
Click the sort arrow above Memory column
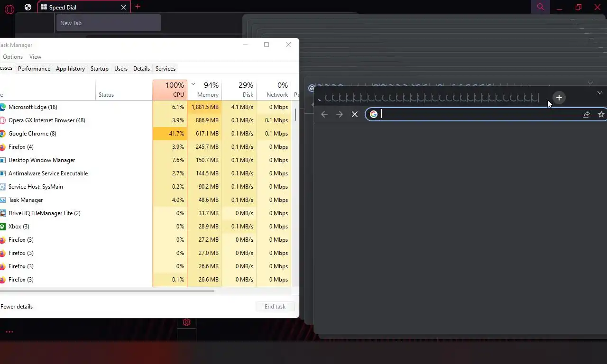click(193, 84)
